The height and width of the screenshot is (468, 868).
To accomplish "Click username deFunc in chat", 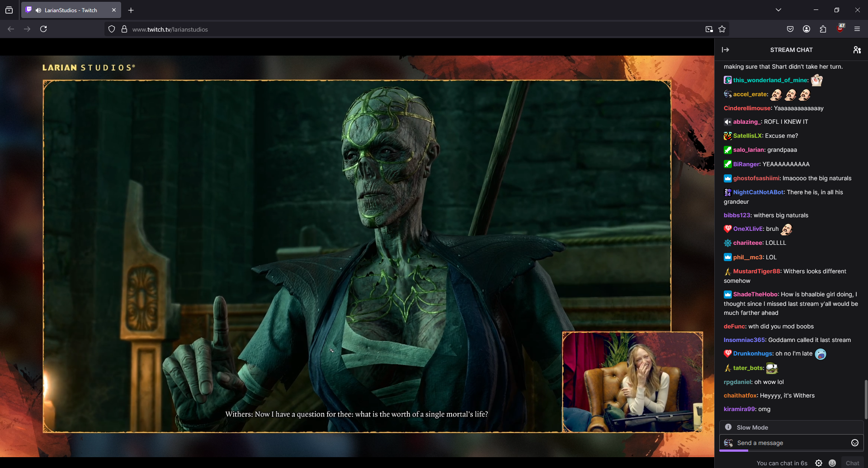I will 734,326.
